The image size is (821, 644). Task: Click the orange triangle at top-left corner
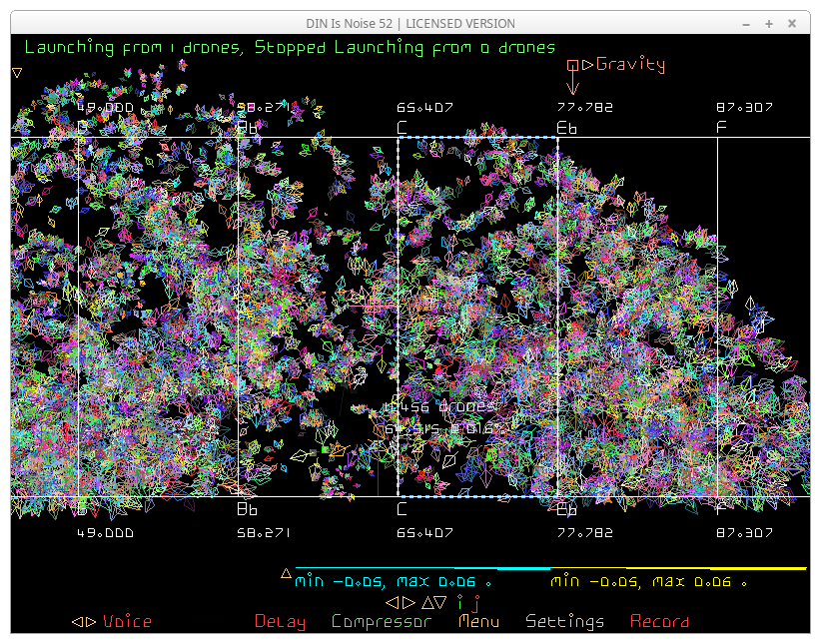(17, 72)
